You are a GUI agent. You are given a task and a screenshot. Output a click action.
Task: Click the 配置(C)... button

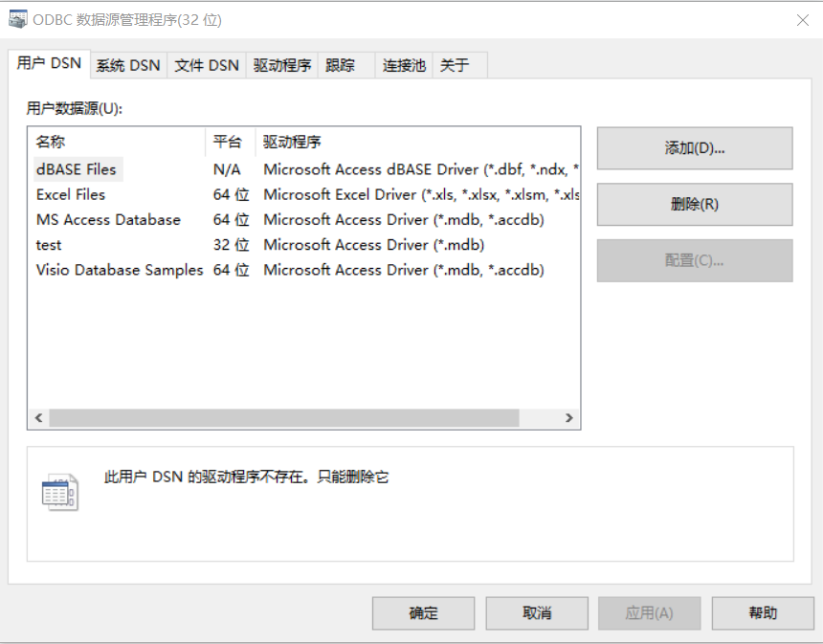[x=695, y=260]
